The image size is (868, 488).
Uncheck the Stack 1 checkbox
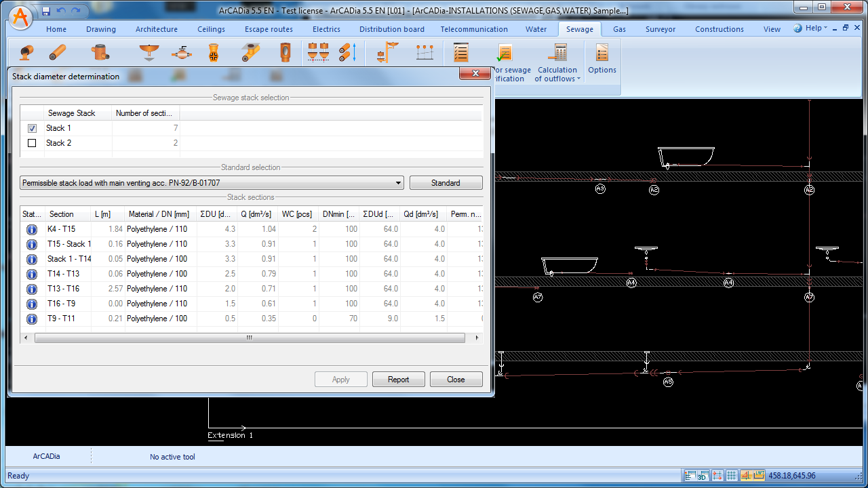pyautogui.click(x=32, y=128)
